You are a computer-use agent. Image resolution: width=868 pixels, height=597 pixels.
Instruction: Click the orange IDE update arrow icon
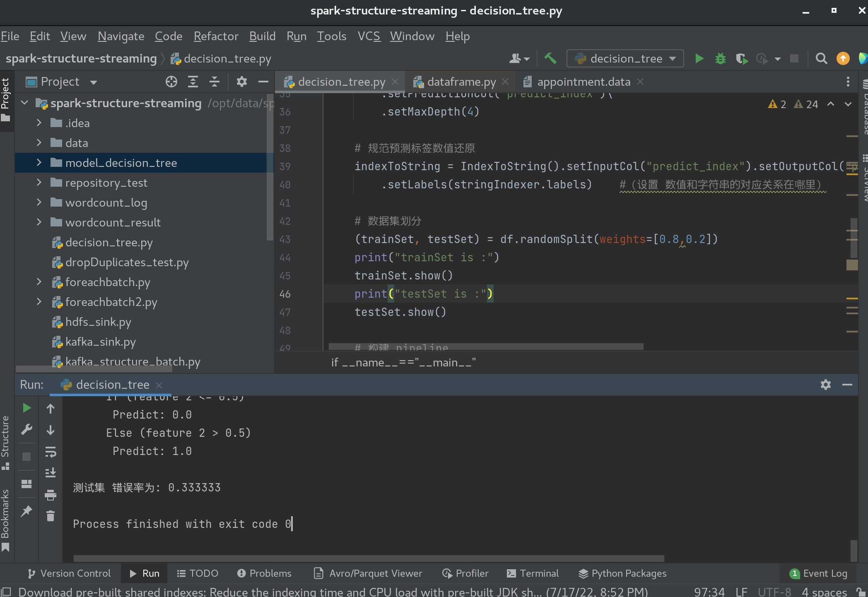click(843, 59)
